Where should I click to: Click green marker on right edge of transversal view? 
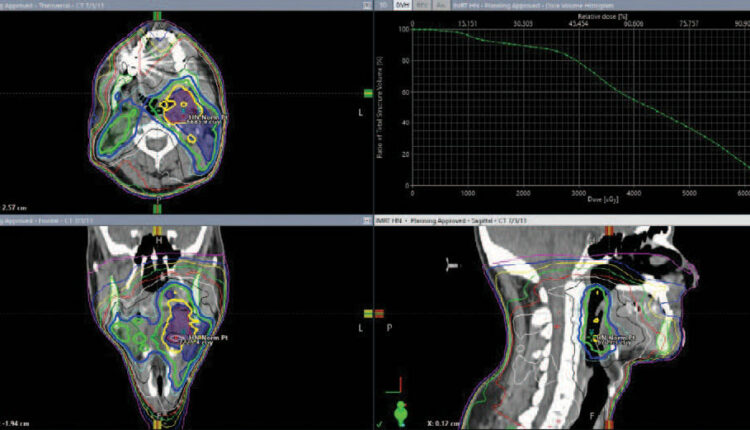click(x=366, y=93)
